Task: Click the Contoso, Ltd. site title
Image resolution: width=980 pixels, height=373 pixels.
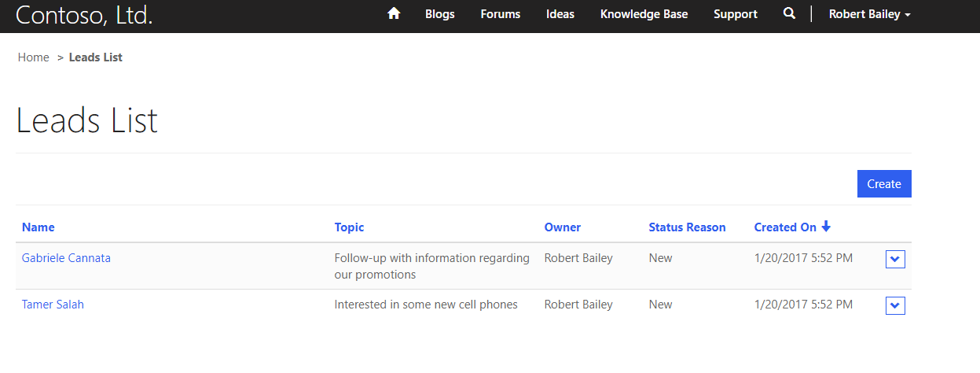Action: click(x=84, y=14)
